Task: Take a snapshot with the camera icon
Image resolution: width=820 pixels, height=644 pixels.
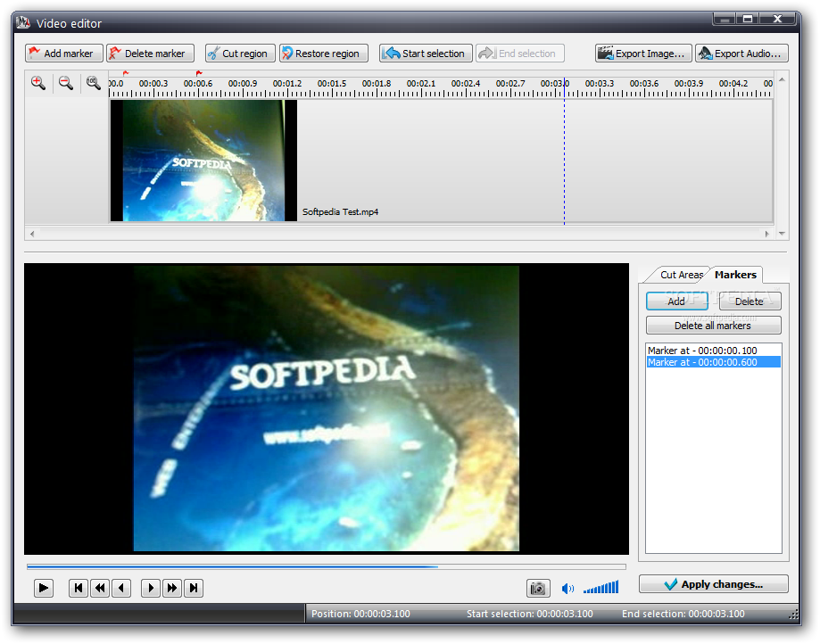Action: (538, 589)
